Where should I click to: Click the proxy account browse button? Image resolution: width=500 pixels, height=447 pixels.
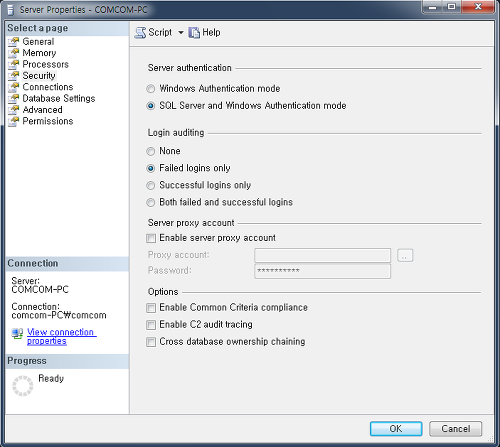point(405,255)
